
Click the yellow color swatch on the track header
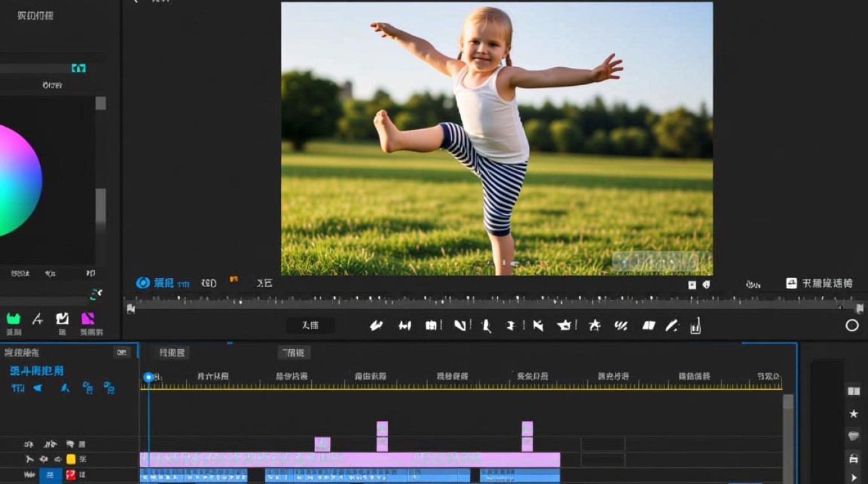point(71,459)
